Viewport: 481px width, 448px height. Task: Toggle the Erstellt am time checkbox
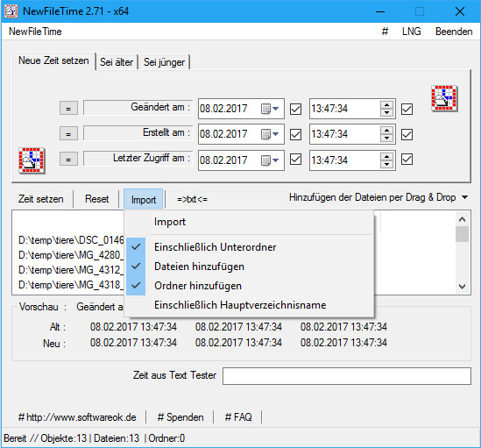pos(407,134)
